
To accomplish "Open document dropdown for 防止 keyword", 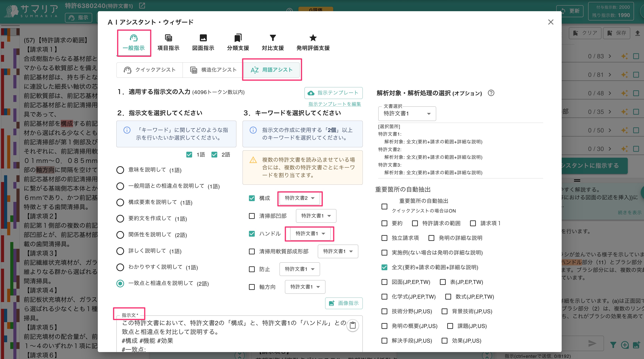I will pyautogui.click(x=300, y=269).
